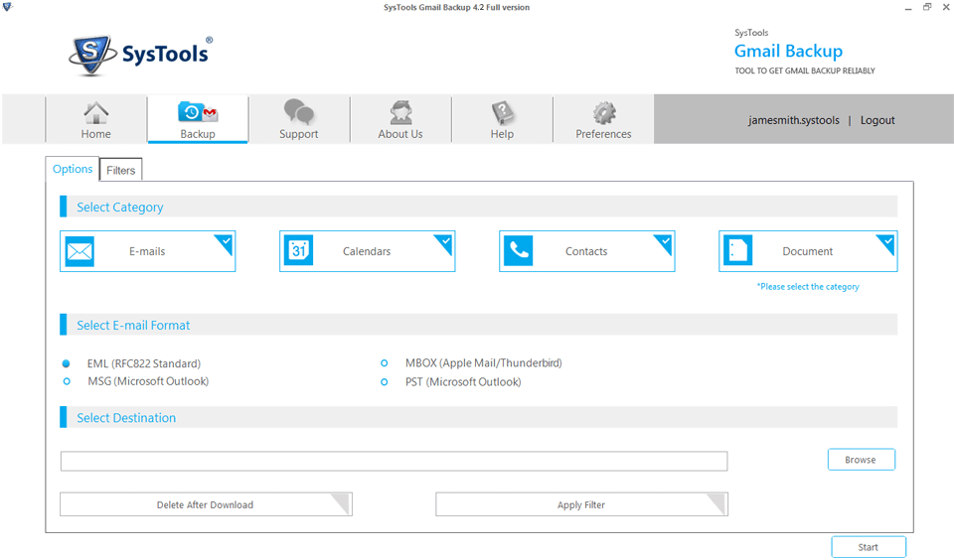Click the Browse button
The image size is (954, 560).
point(861,460)
